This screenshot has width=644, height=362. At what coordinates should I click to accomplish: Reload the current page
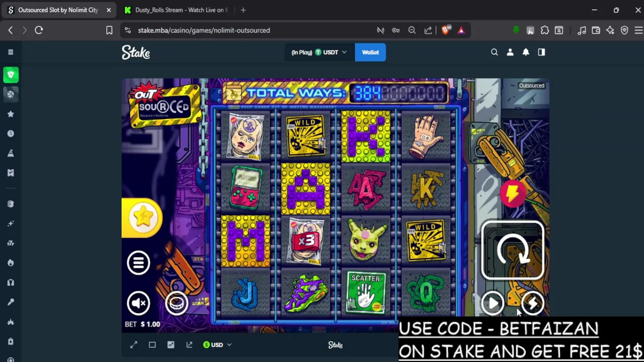pos(39,30)
